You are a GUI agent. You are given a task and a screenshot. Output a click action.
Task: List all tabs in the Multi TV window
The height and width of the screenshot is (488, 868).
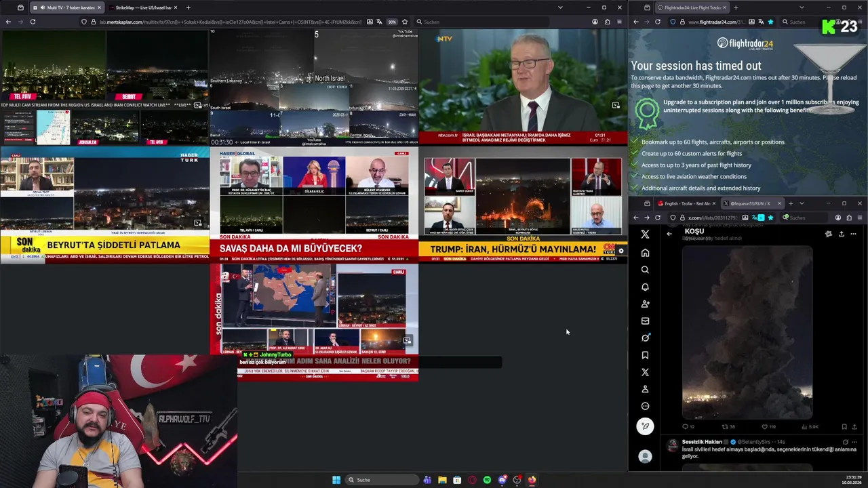(560, 7)
